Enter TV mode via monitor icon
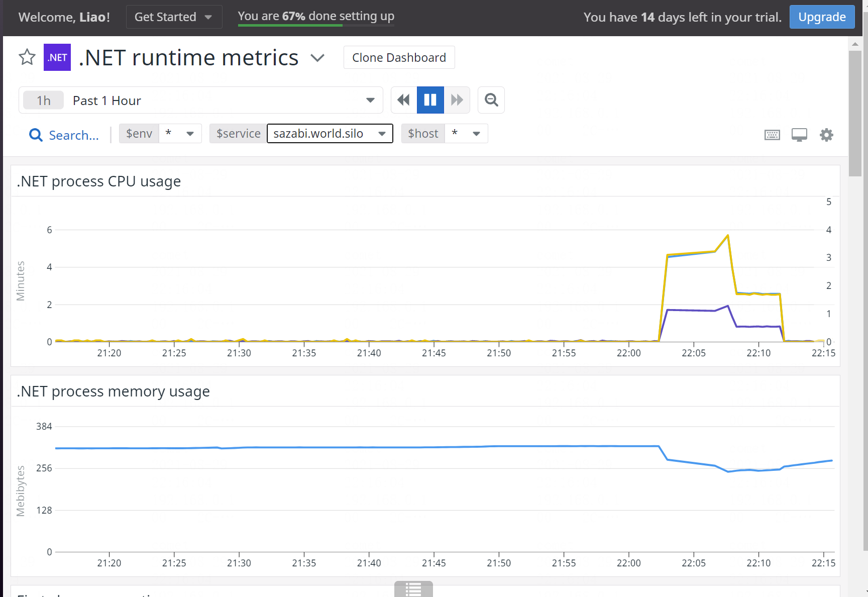 pyautogui.click(x=799, y=135)
